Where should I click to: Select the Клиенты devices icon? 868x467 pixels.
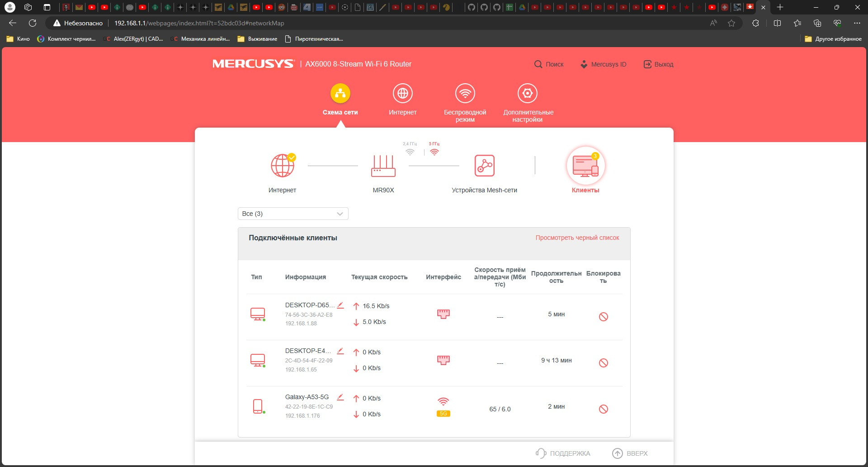coord(585,166)
